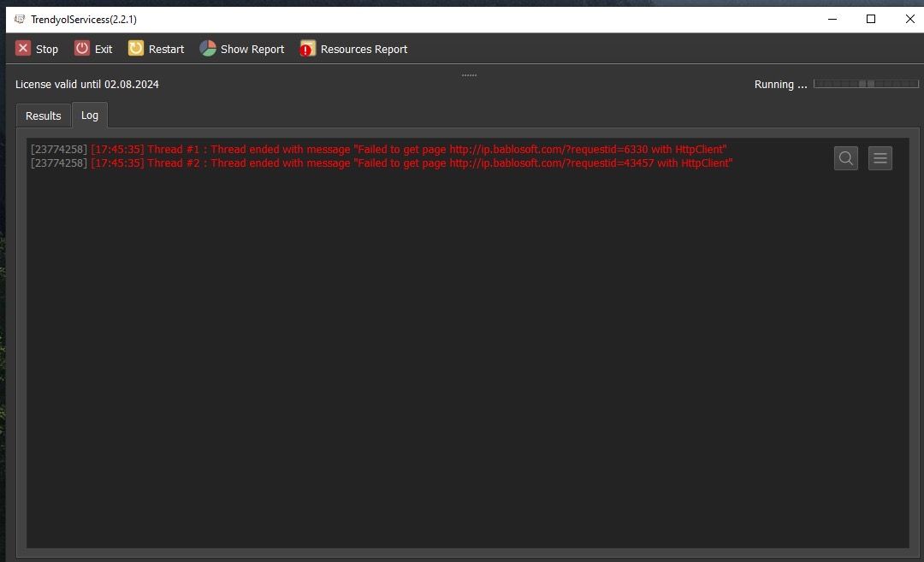The image size is (924, 562).
Task: Close the TrendyolServicess window
Action: click(x=909, y=19)
